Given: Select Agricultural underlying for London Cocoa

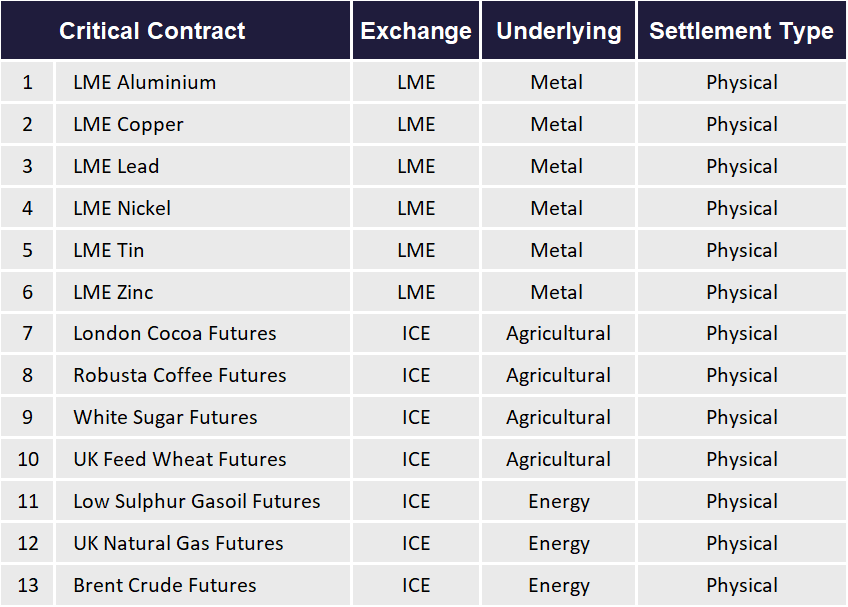Looking at the screenshot, I should [558, 333].
